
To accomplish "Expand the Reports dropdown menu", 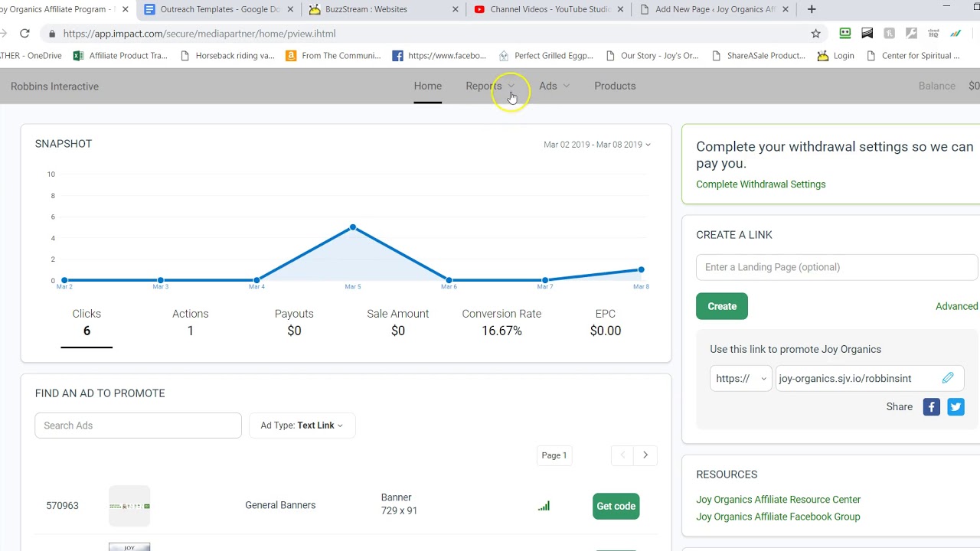I will click(x=490, y=86).
